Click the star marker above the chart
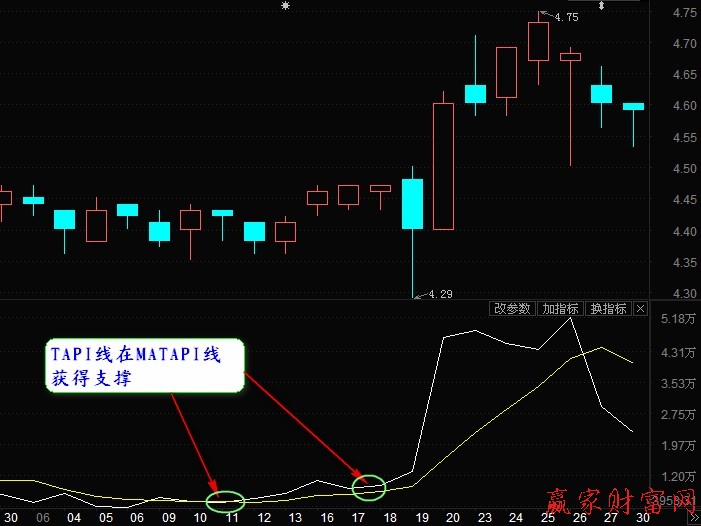This screenshot has width=701, height=526. tap(286, 6)
